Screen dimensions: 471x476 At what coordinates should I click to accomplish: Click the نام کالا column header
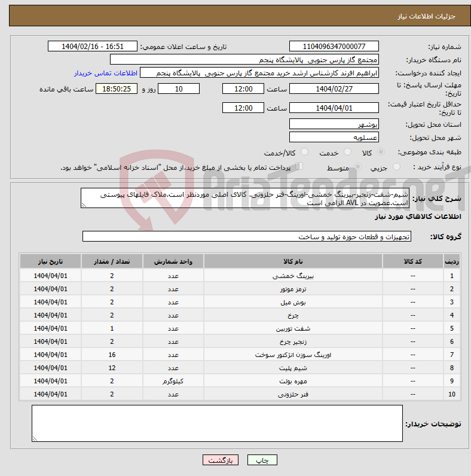[293, 261]
